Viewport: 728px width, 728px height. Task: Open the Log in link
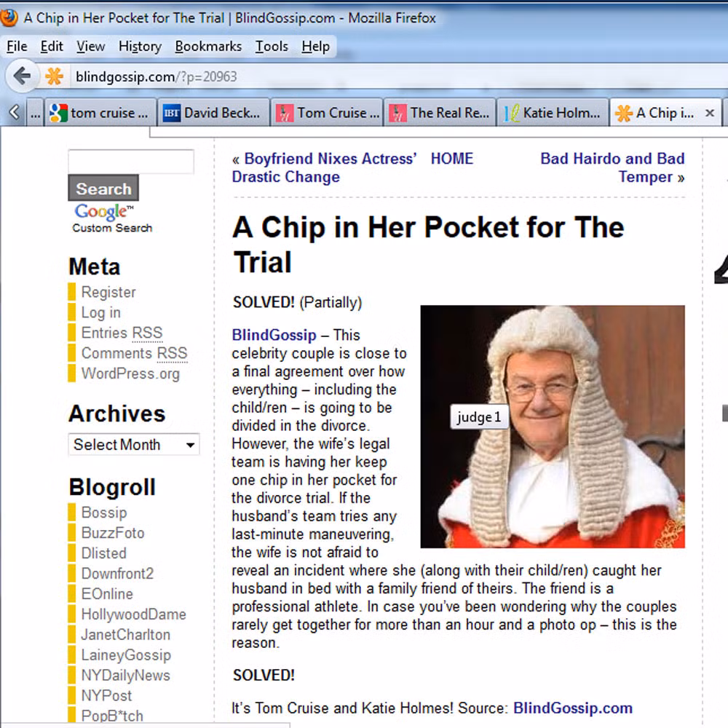pos(100,312)
